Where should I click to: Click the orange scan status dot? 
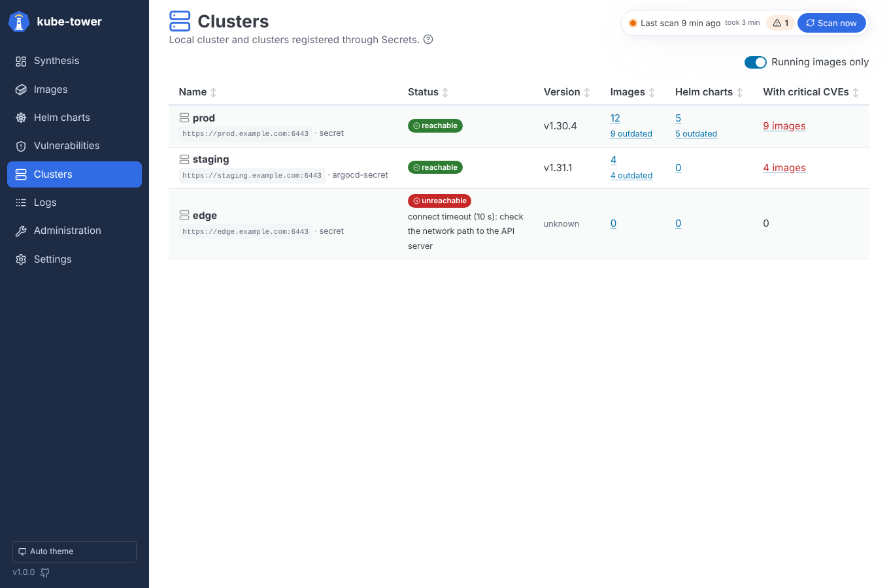[x=633, y=23]
